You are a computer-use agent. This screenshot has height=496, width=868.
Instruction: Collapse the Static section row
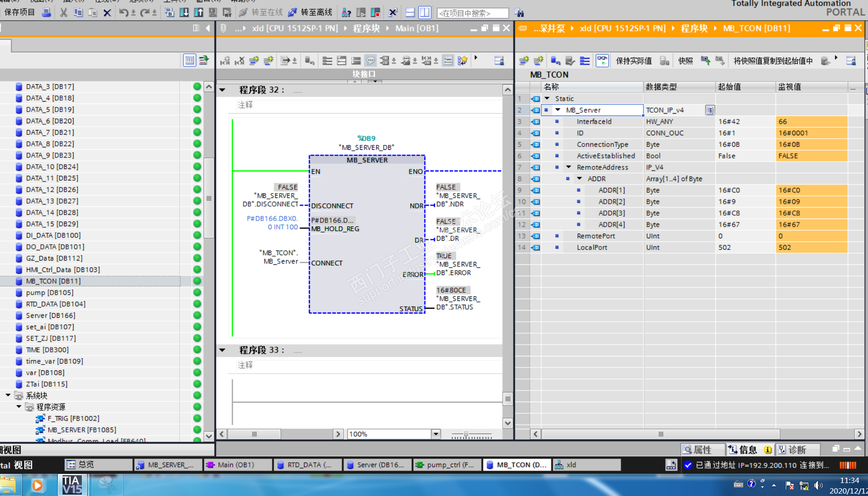click(547, 99)
